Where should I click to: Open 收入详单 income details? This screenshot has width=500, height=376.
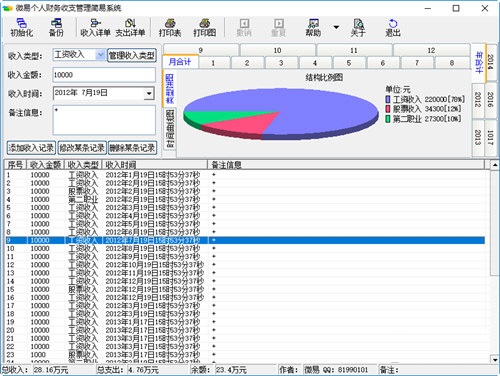(95, 27)
